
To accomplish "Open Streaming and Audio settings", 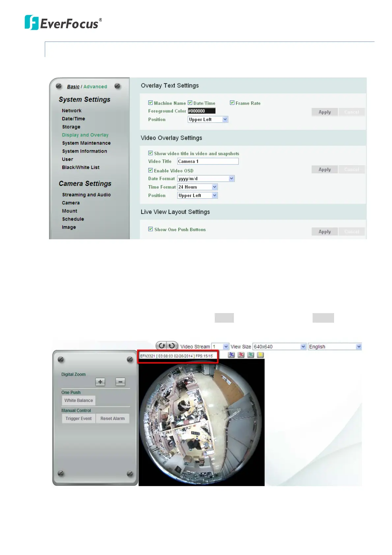I will [86, 195].
